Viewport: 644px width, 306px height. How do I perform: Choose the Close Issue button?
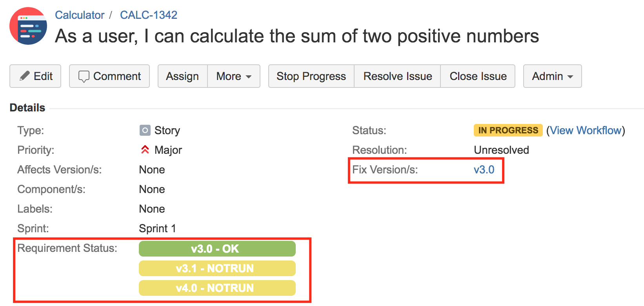[x=478, y=76]
